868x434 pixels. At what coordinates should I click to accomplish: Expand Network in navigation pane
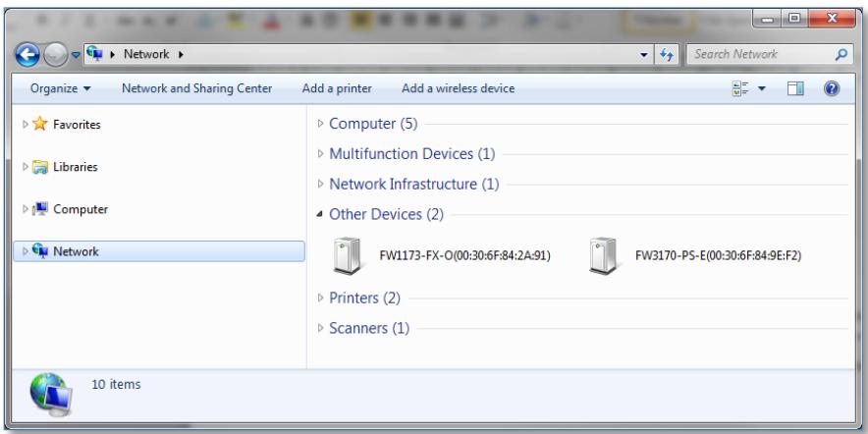[25, 251]
